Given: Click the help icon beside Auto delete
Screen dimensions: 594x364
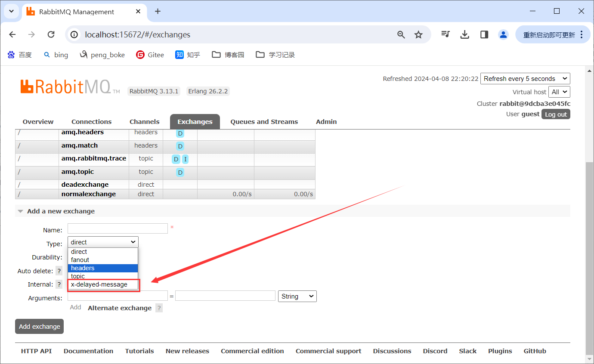Looking at the screenshot, I should [x=59, y=271].
